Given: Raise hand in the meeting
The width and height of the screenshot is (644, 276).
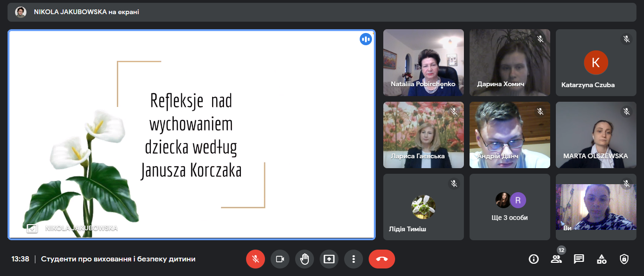Looking at the screenshot, I should point(304,259).
